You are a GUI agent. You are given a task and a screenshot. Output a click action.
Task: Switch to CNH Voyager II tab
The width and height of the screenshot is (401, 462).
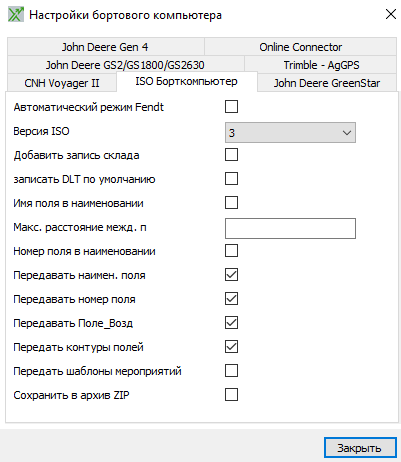click(x=62, y=83)
